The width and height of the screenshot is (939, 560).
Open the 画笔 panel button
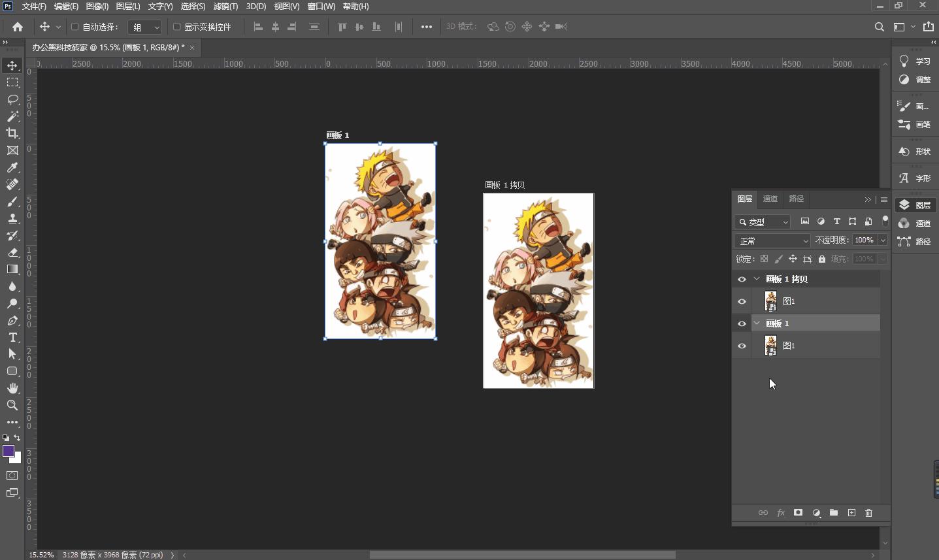pyautogui.click(x=915, y=124)
